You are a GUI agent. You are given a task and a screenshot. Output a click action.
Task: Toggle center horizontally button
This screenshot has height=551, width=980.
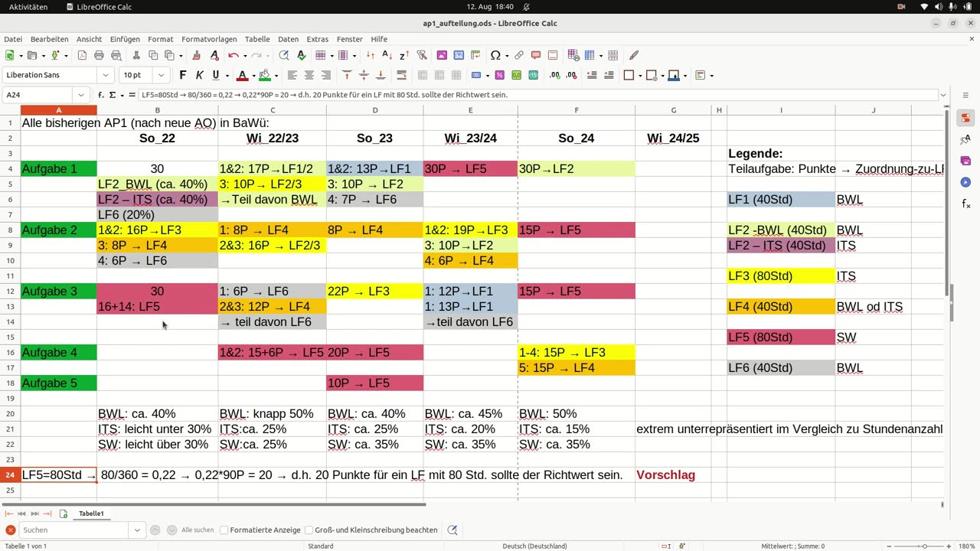tap(309, 75)
